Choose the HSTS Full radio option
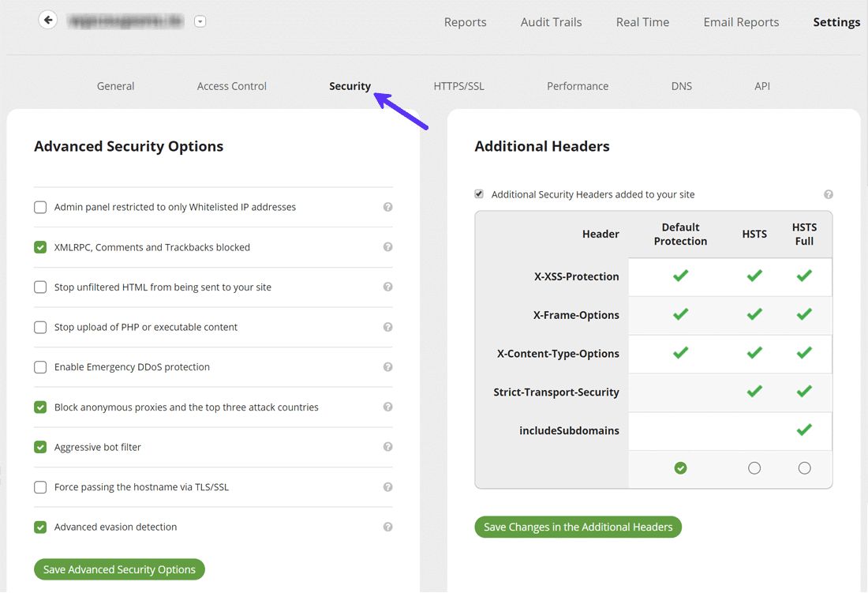The width and height of the screenshot is (868, 593). [804, 468]
